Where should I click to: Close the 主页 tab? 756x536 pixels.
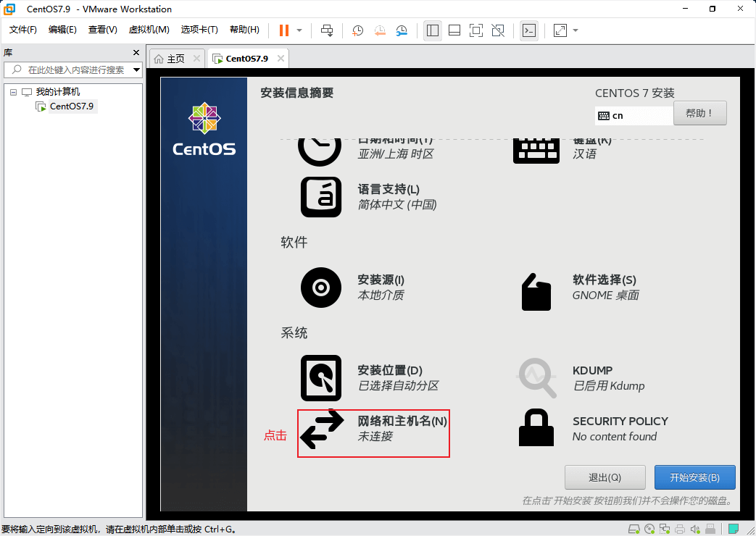pos(196,59)
